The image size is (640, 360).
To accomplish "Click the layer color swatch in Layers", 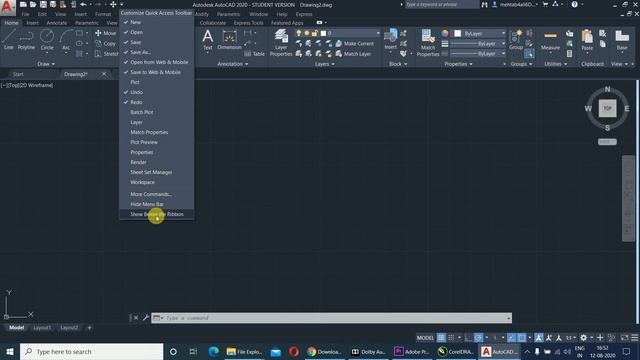I will point(323,33).
